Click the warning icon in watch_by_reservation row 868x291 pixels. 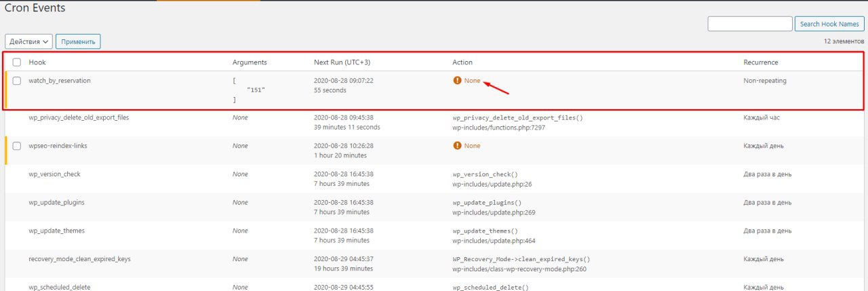457,81
